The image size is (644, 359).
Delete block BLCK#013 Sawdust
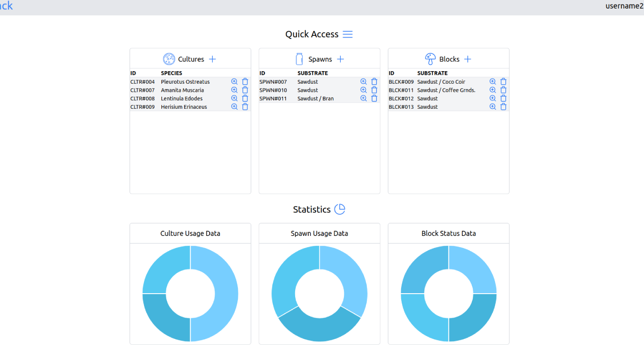tap(504, 107)
